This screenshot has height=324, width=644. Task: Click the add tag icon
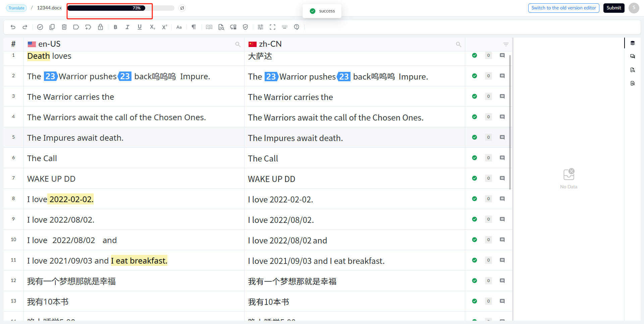click(88, 27)
